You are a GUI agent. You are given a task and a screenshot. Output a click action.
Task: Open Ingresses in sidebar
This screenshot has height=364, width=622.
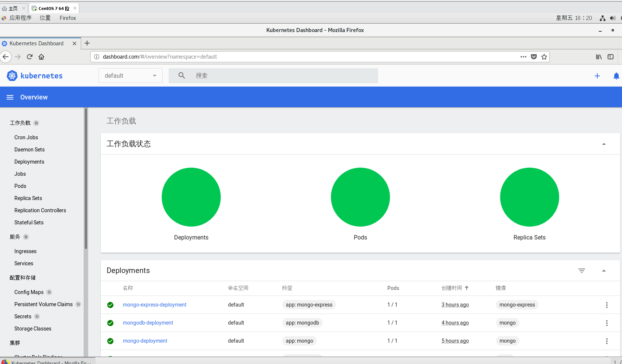tap(25, 251)
